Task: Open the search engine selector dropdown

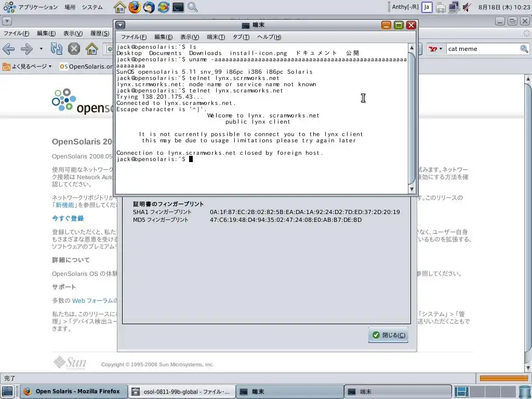Action: tap(435, 49)
